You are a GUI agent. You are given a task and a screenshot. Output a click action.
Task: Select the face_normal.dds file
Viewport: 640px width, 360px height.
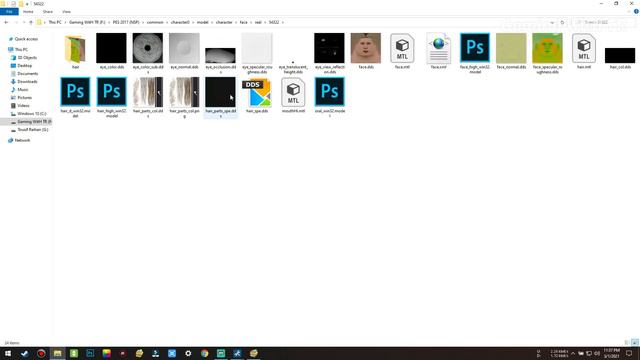click(x=511, y=51)
